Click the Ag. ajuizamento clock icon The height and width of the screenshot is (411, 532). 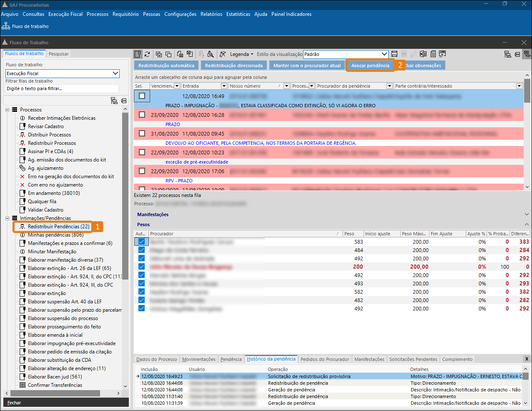[23, 168]
